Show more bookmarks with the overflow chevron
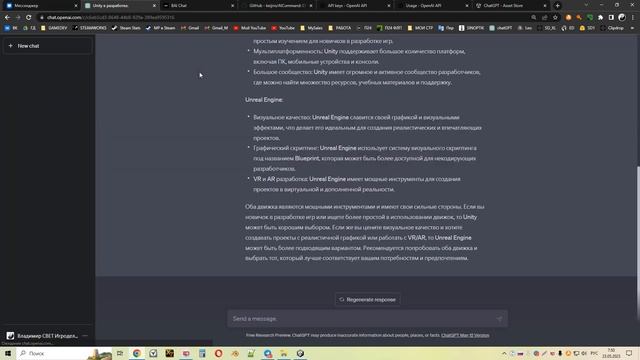 (x=633, y=28)
